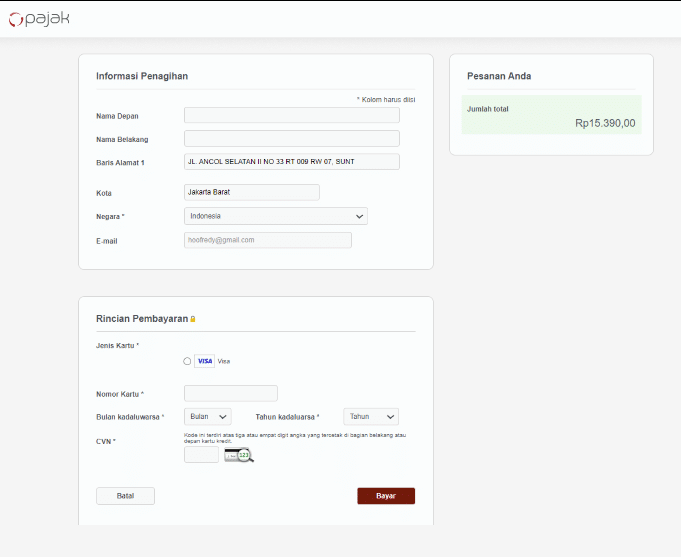This screenshot has height=557, width=681.
Task: Click the pajak logo in header
Action: [39, 19]
